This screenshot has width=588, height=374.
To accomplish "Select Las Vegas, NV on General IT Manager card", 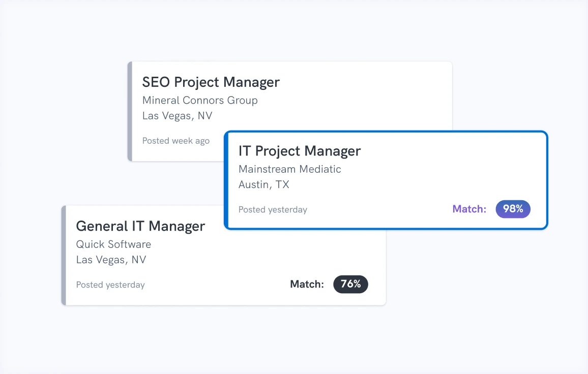I will [111, 260].
